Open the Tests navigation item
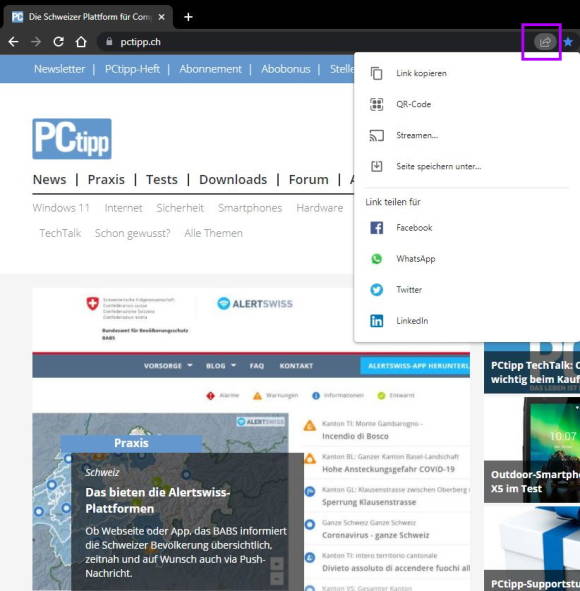The height and width of the screenshot is (591, 580). pos(162,179)
